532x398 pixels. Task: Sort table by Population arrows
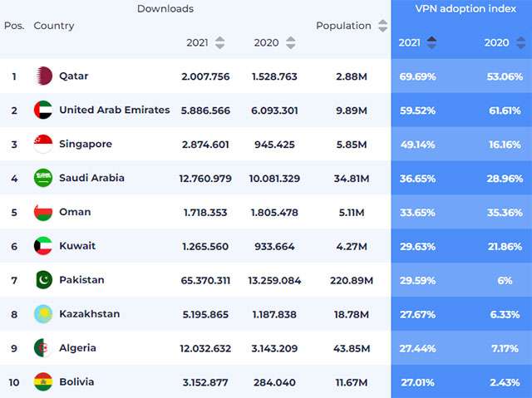point(382,27)
